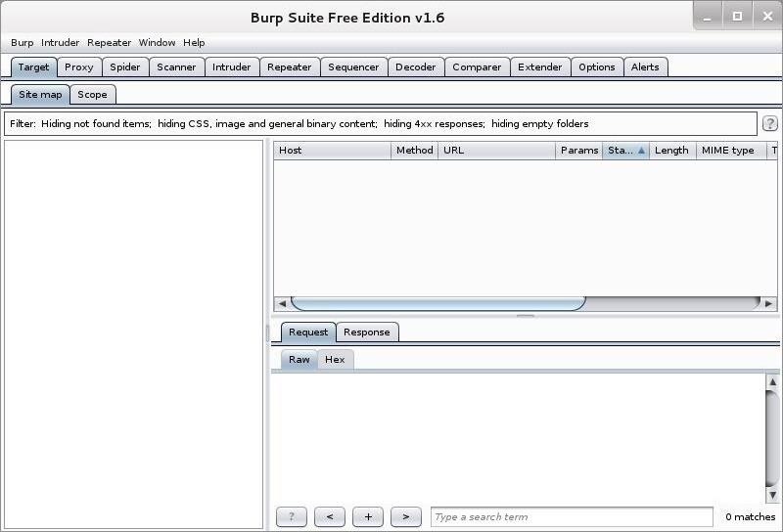
Task: Click the '0 matches' label
Action: tap(750, 516)
